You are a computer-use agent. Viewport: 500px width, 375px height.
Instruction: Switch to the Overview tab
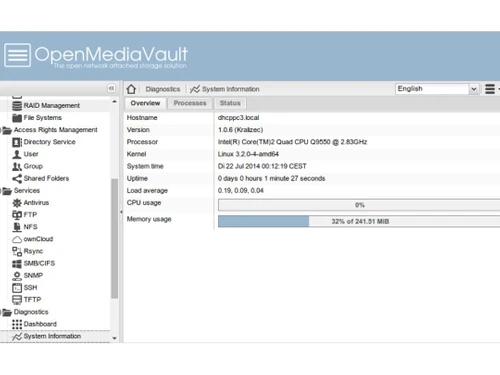point(145,103)
